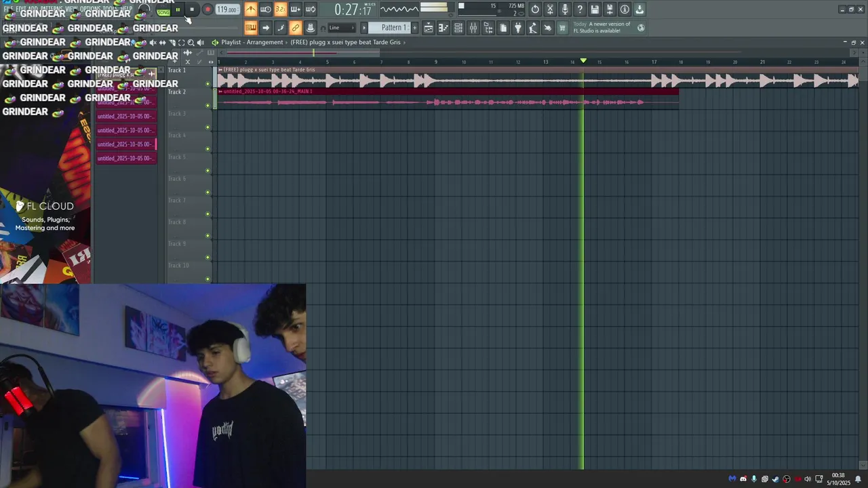Click the 119.000 tempo field

coord(227,9)
